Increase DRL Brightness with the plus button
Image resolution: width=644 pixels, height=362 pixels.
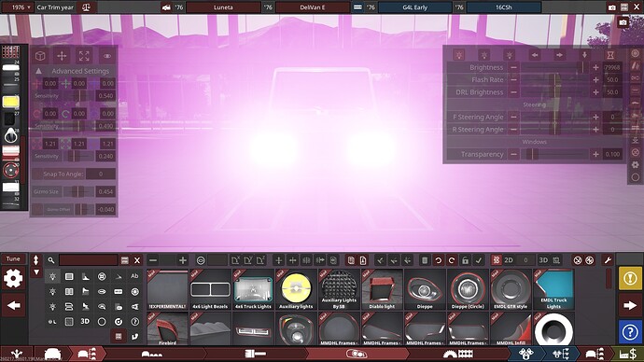pos(595,92)
